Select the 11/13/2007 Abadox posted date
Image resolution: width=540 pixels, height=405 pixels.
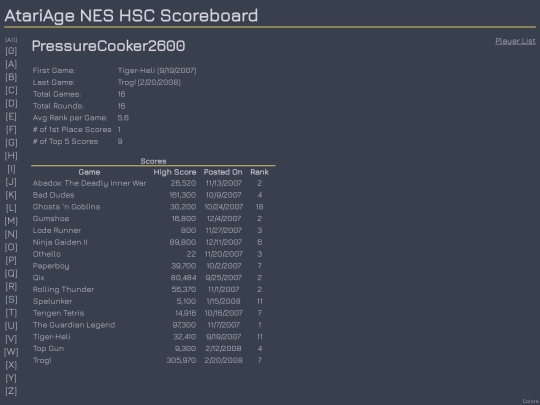pyautogui.click(x=224, y=183)
